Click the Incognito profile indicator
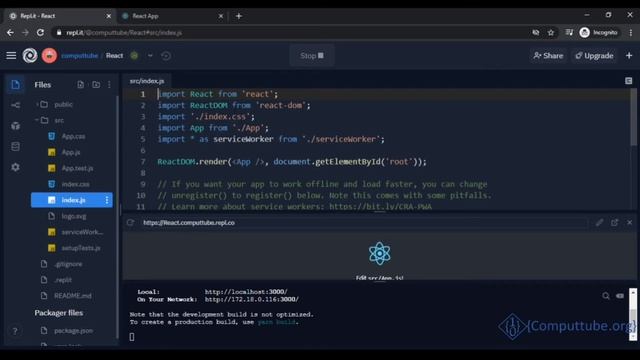640x360 pixels. click(x=598, y=32)
